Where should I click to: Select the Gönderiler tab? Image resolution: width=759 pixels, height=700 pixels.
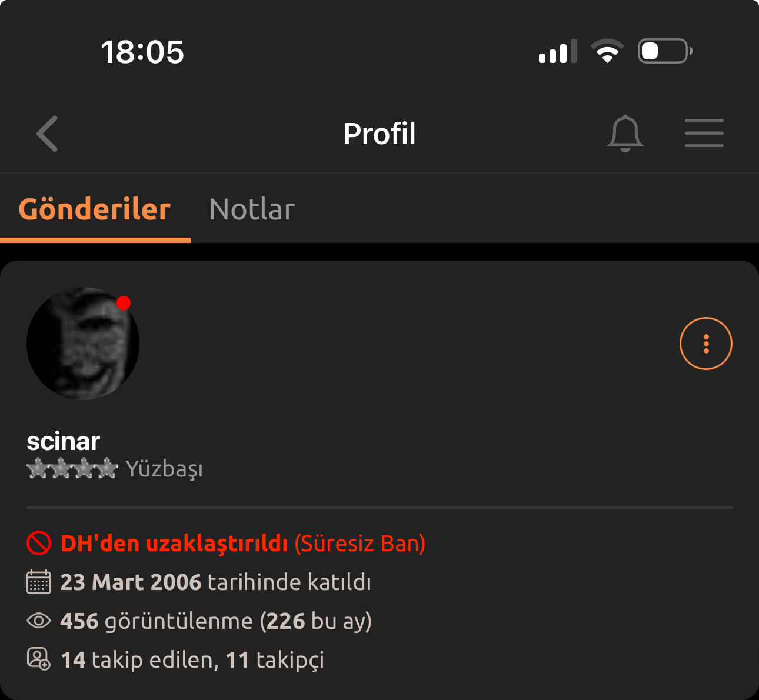click(x=95, y=209)
